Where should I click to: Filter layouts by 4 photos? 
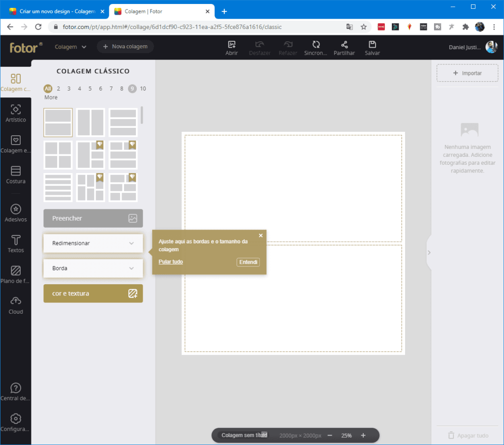[x=79, y=89]
